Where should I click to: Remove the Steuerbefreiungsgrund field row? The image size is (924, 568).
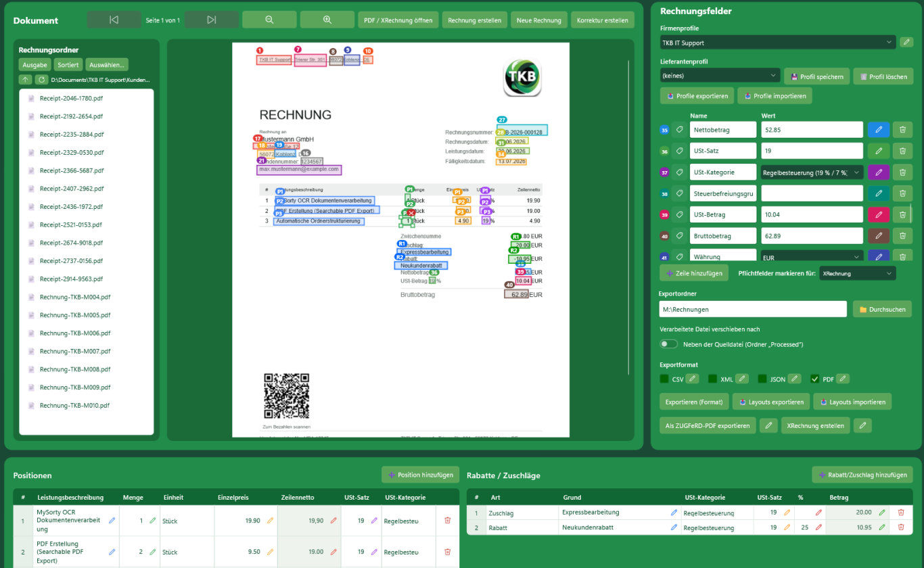(902, 193)
